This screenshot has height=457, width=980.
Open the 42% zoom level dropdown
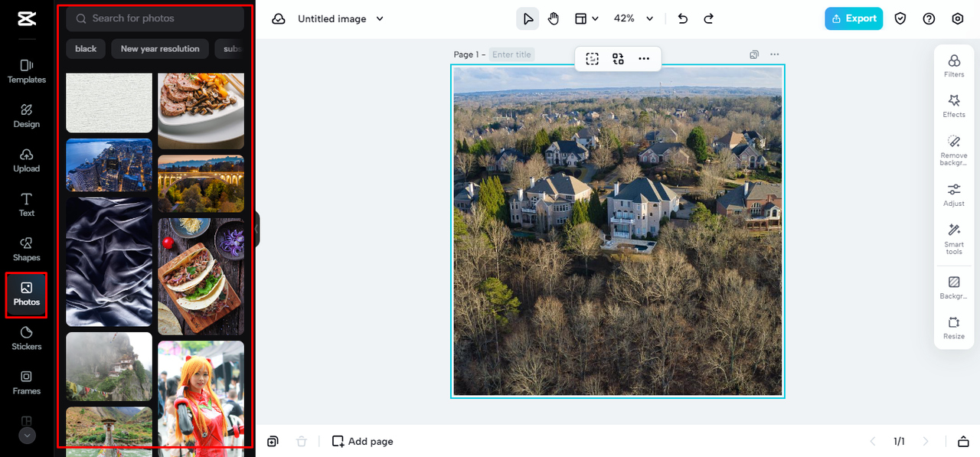(634, 19)
